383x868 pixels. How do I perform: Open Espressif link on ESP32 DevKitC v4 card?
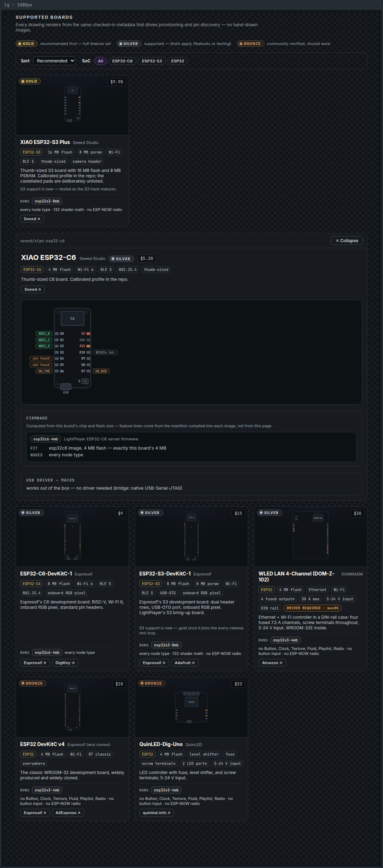point(35,813)
